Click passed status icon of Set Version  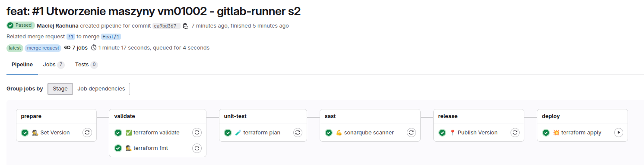[25, 133]
